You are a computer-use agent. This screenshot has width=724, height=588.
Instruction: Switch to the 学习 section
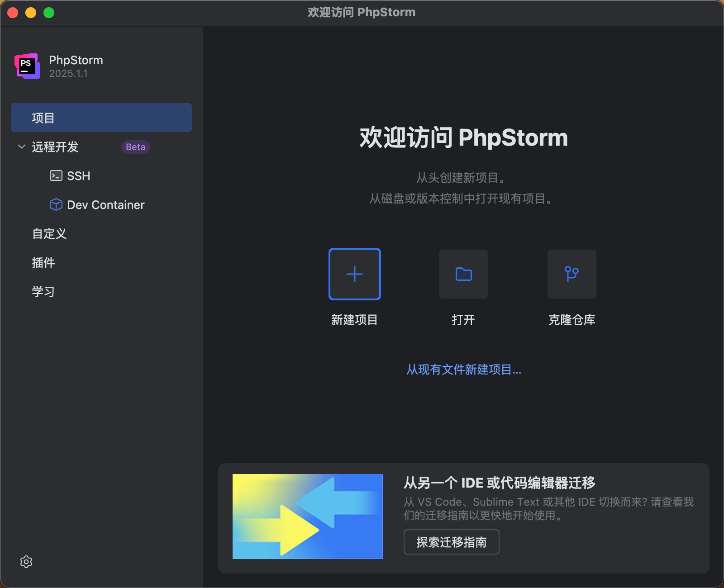[x=43, y=292]
